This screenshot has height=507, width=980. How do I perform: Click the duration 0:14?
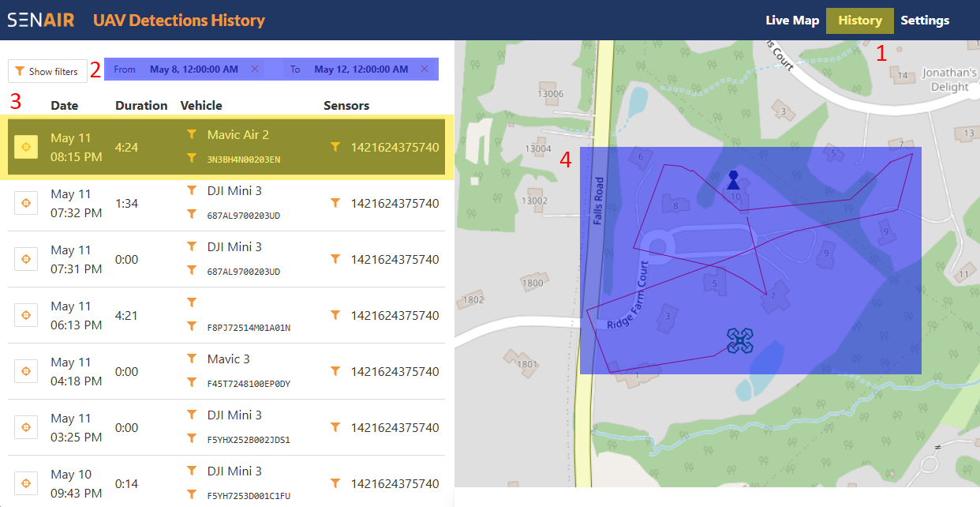click(127, 484)
